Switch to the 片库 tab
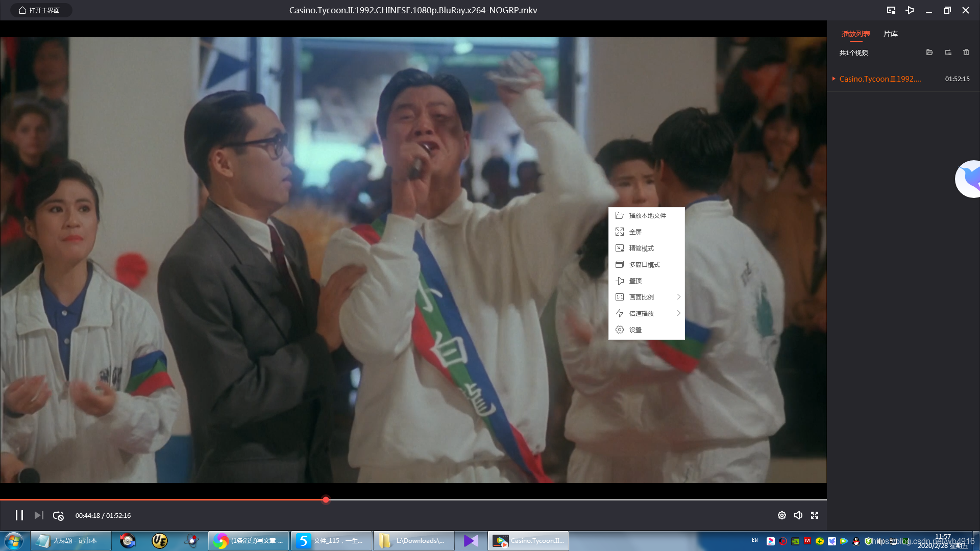 [890, 34]
